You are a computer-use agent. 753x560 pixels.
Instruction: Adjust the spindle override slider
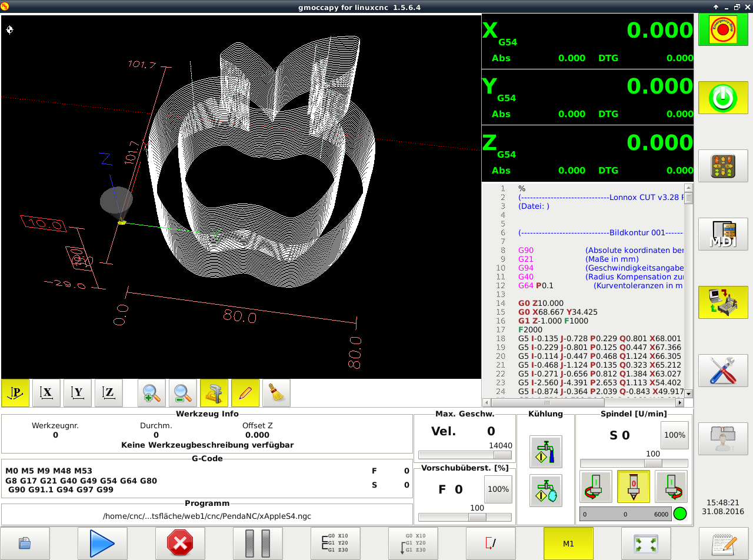(x=634, y=463)
